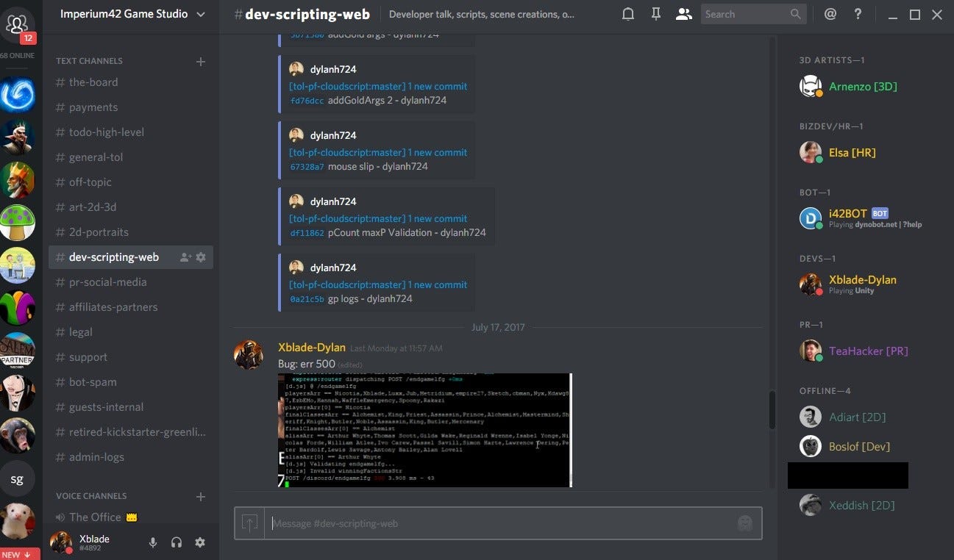Collapse the TEXT CHANNELS category
954x560 pixels.
coord(89,61)
